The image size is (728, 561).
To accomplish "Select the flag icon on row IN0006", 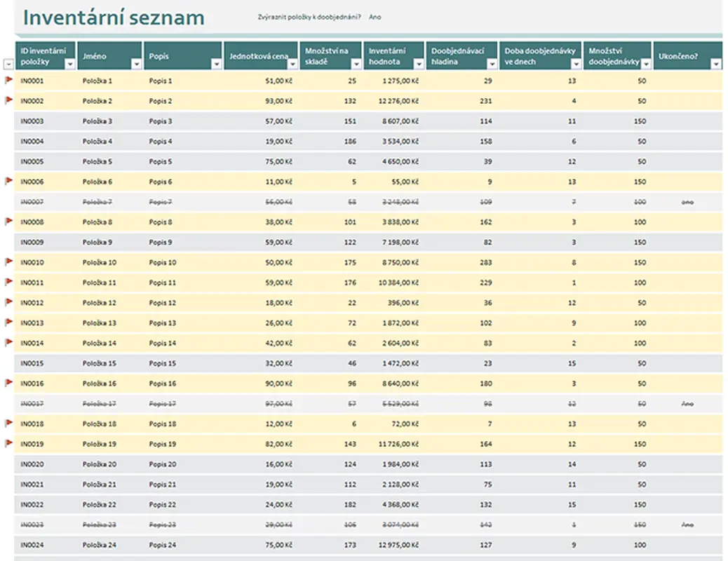I will coord(8,181).
